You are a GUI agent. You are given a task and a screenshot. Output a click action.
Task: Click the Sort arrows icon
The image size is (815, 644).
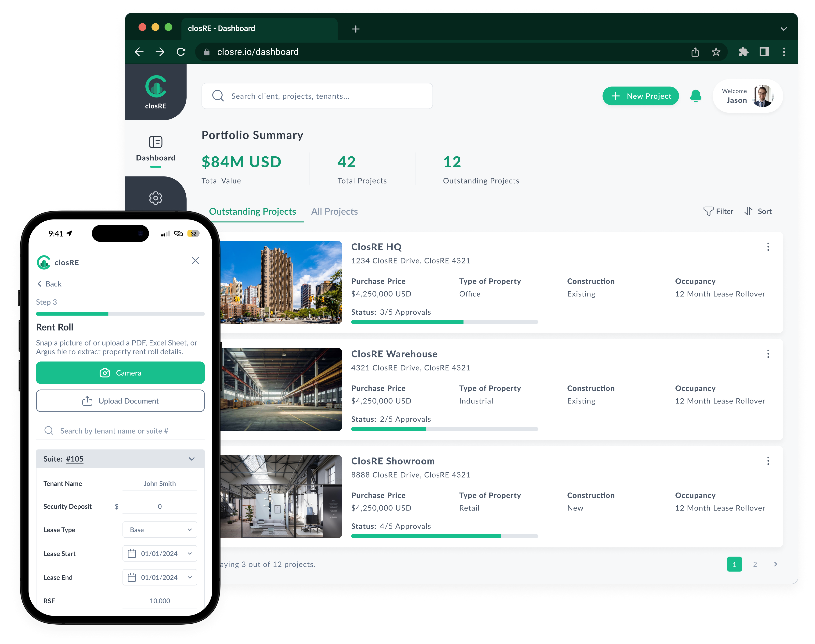tap(749, 211)
